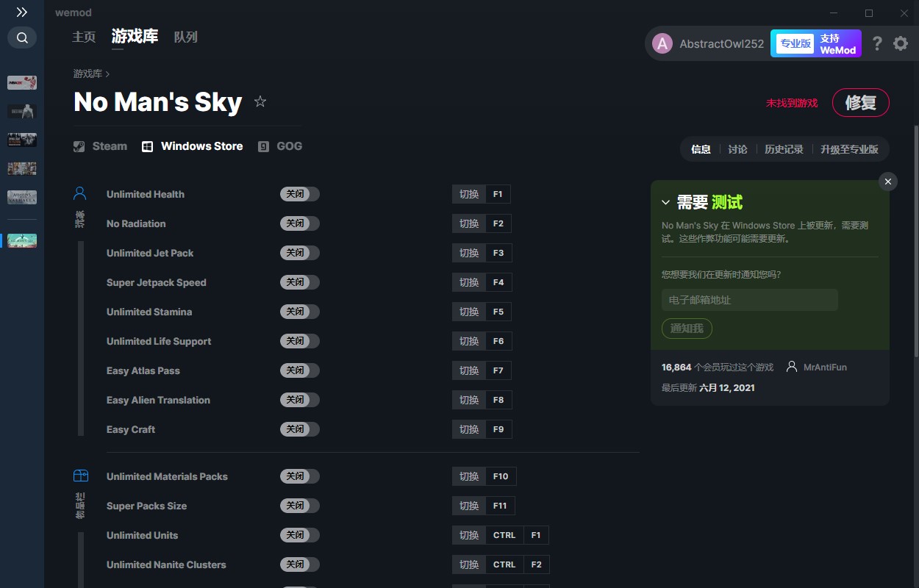Click the AbstractOwl252 profile avatar
919x588 pixels.
tap(662, 43)
